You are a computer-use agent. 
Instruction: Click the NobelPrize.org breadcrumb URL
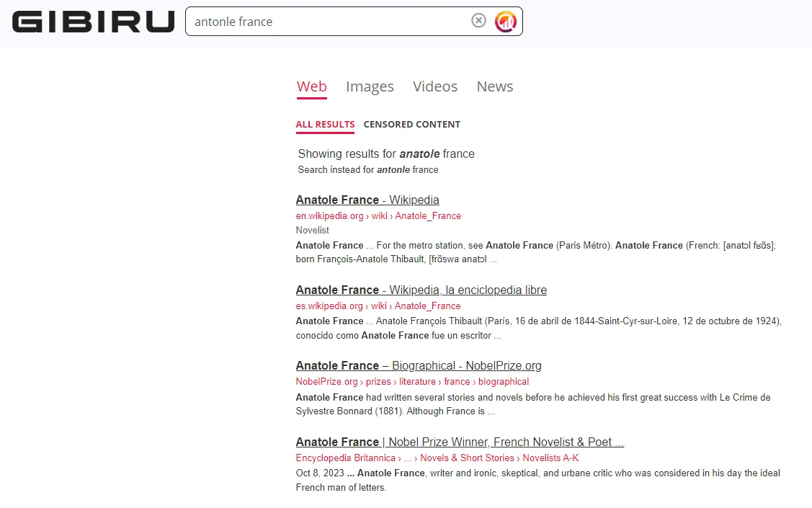(412, 382)
